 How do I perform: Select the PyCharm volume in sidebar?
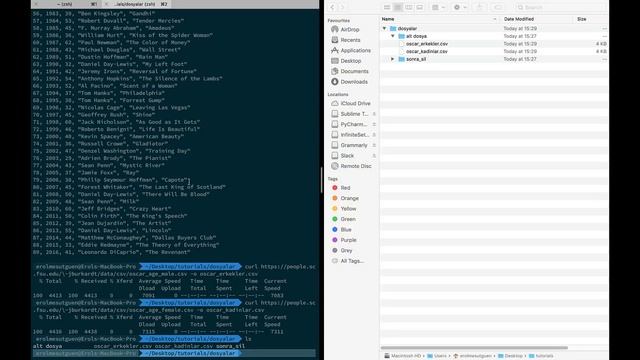point(349,124)
